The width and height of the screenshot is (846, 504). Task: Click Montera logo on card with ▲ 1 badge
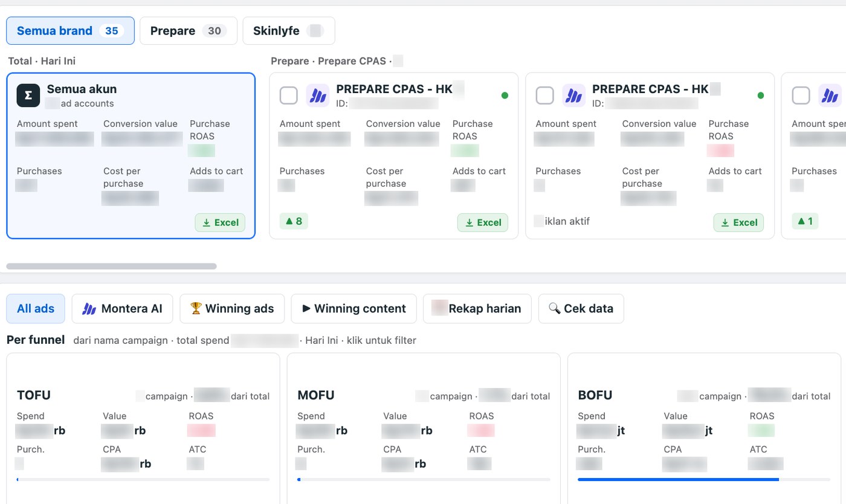830,95
